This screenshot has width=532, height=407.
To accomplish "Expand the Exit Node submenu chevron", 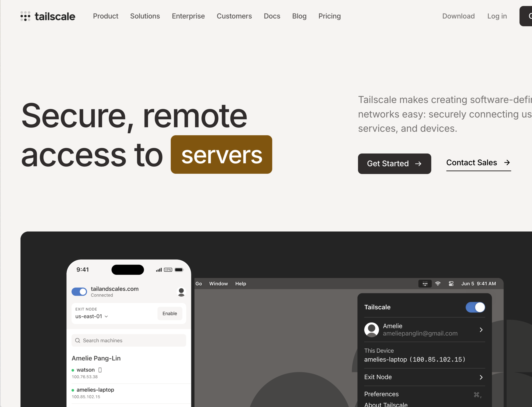I will tap(481, 377).
